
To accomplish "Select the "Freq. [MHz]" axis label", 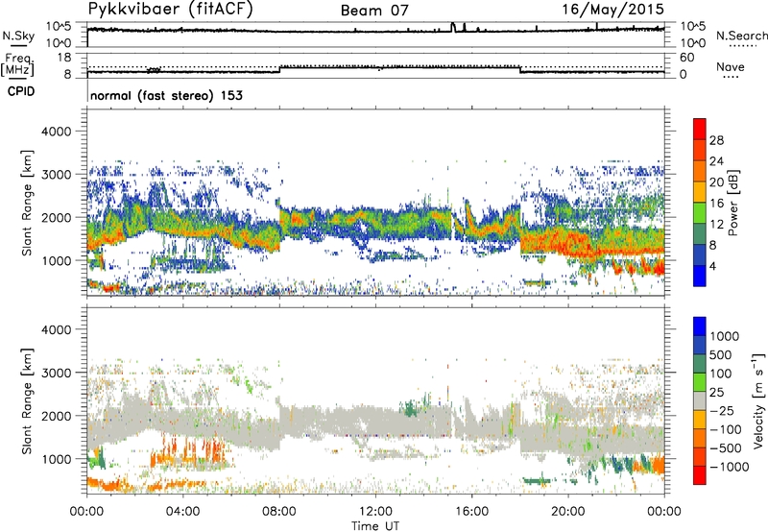I will [18, 65].
